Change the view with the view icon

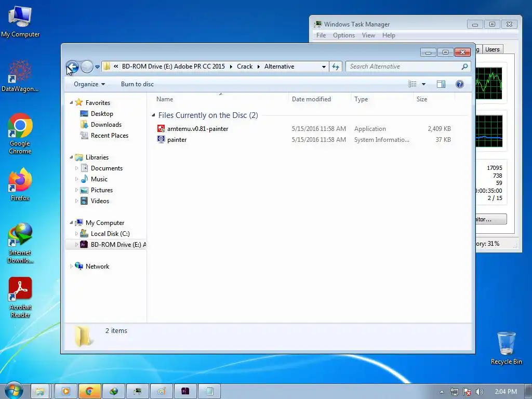click(412, 84)
